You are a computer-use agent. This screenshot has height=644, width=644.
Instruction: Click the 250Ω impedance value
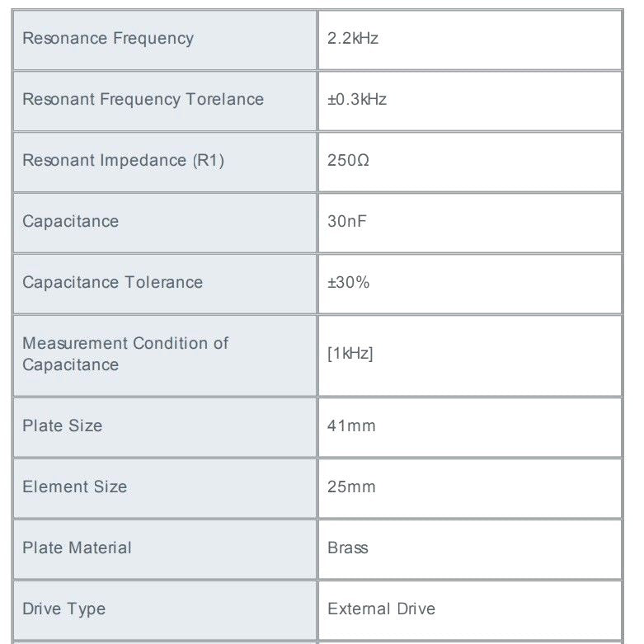tap(348, 160)
